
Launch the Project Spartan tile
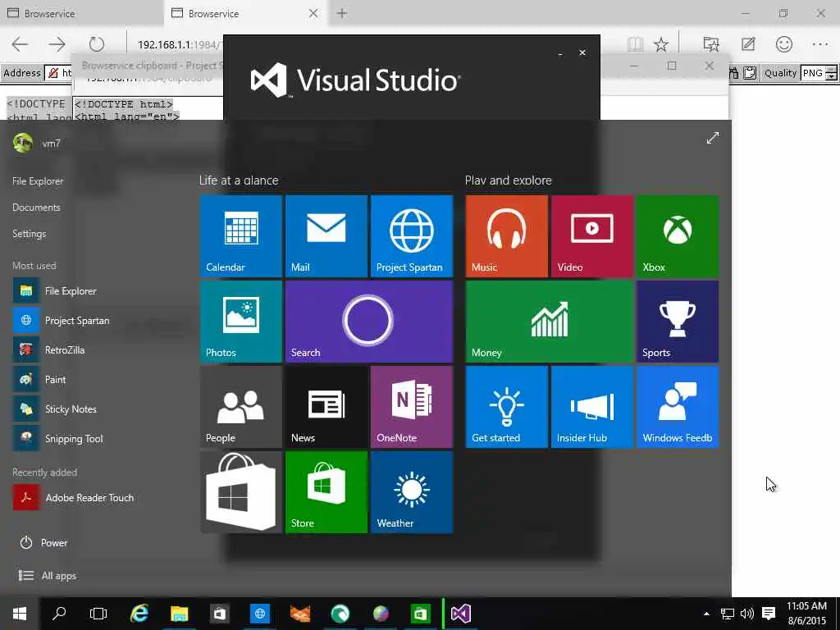pos(412,236)
